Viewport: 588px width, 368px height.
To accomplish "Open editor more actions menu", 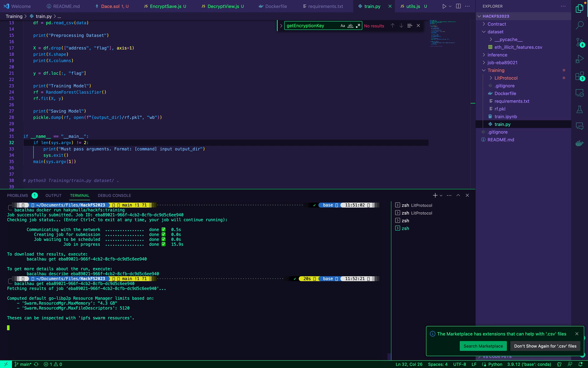I will [467, 6].
